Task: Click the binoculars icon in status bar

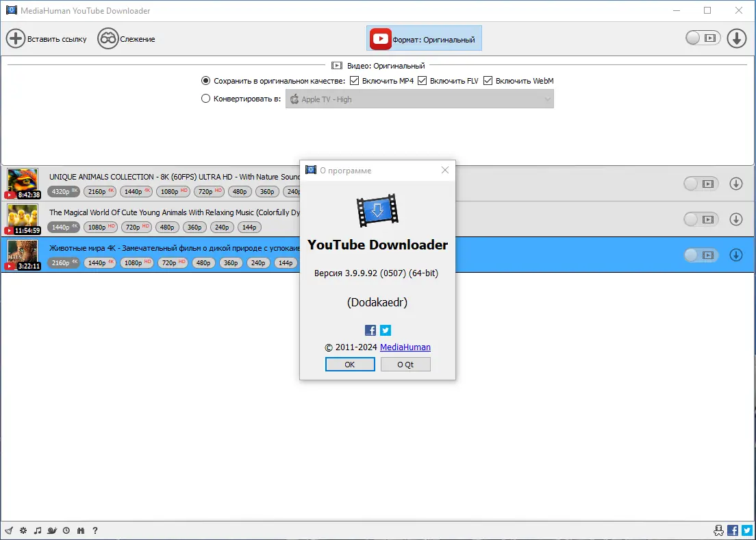Action: 81,530
